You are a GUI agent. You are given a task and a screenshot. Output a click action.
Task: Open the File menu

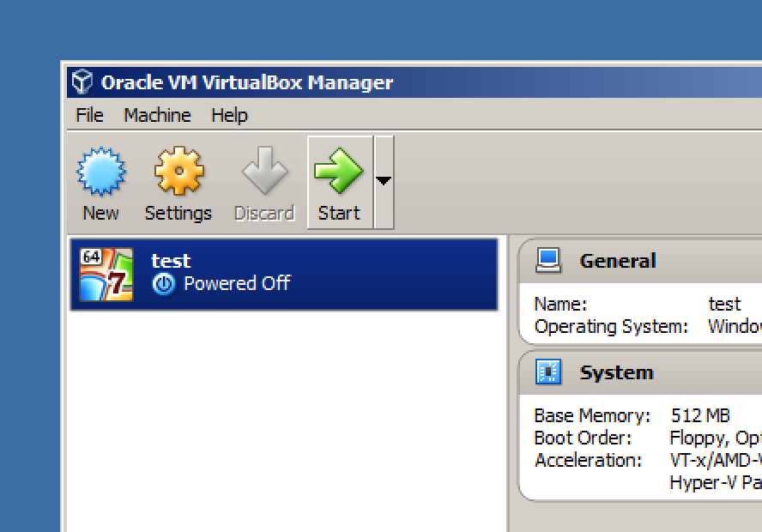click(89, 115)
